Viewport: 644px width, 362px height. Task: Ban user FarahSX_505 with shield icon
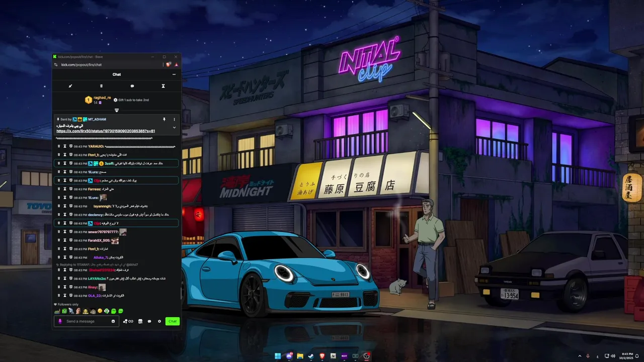tap(70, 240)
